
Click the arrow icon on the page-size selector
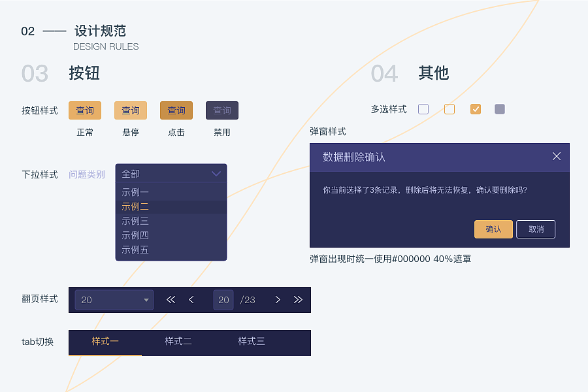pyautogui.click(x=146, y=299)
